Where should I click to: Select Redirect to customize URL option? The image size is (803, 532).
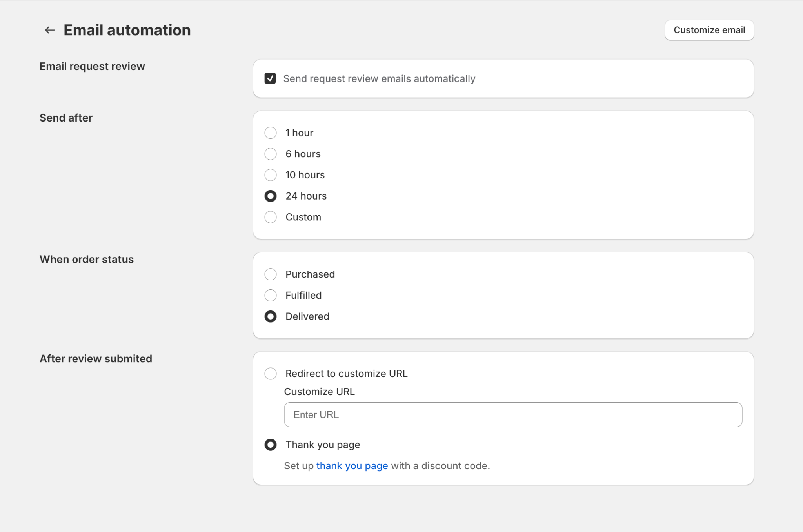[x=271, y=374]
